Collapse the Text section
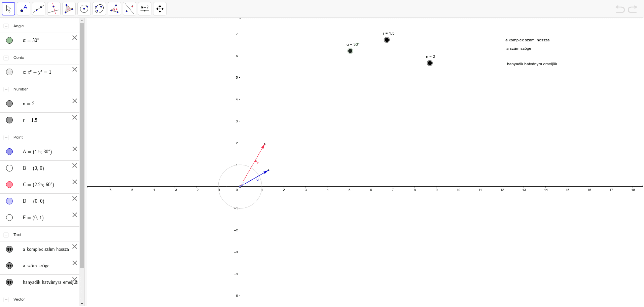The image size is (644, 307). click(5, 234)
